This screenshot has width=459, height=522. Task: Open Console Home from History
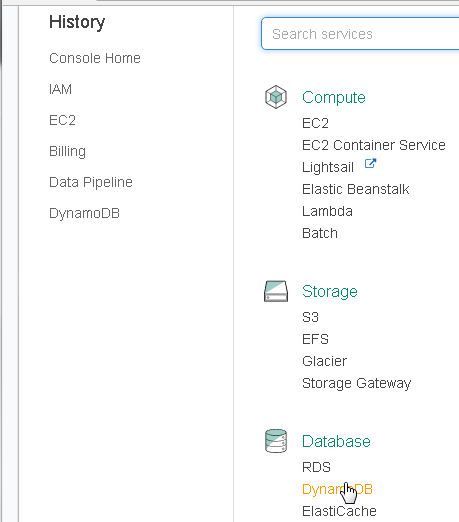point(95,58)
